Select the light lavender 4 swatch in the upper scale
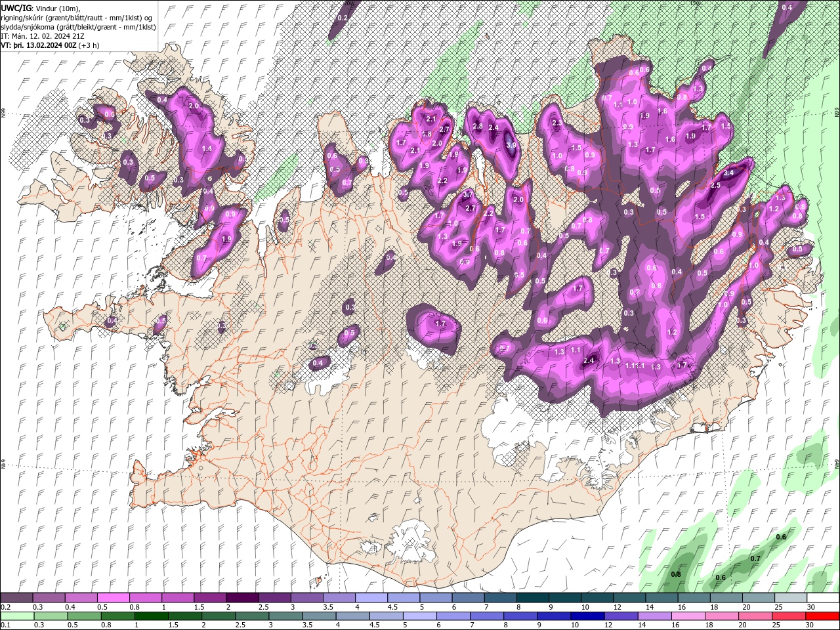The height and width of the screenshot is (630, 840). pyautogui.click(x=370, y=598)
